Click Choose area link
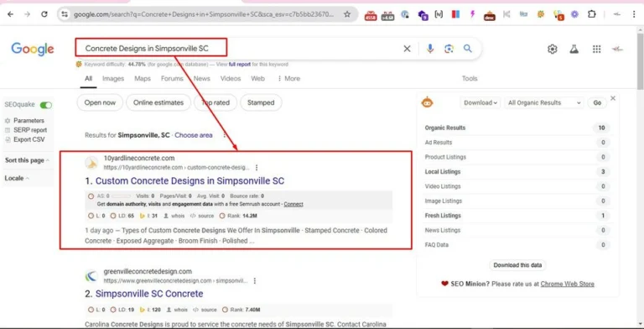Viewport: 644px width, 329px height. [x=194, y=135]
